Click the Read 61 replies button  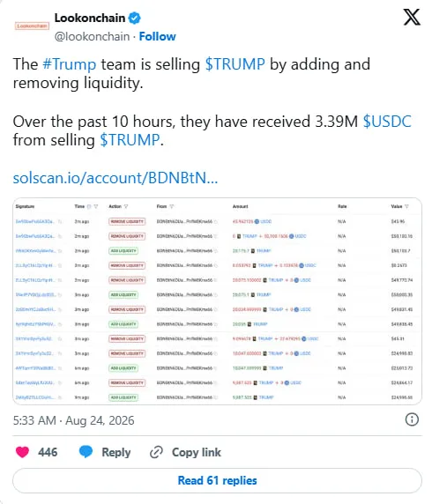tap(217, 480)
